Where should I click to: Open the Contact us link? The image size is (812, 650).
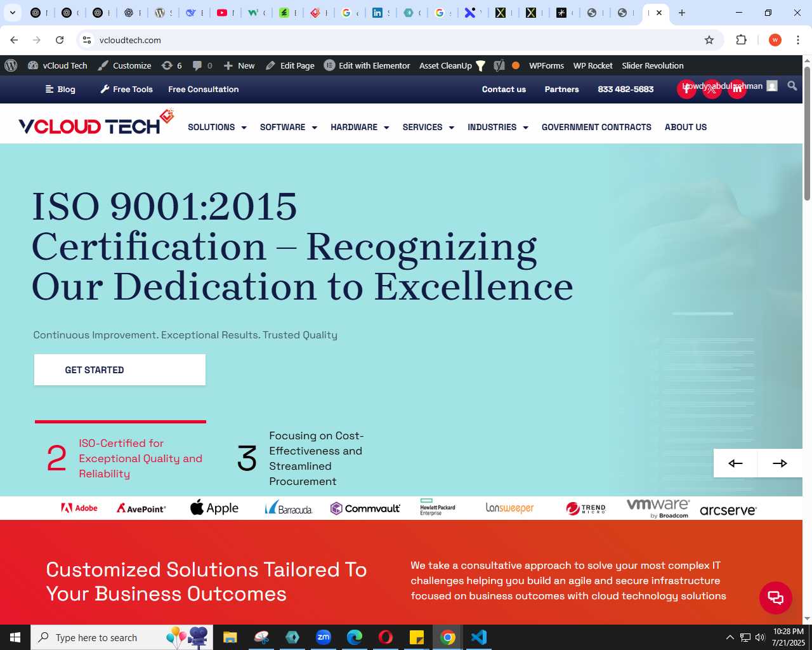(504, 90)
